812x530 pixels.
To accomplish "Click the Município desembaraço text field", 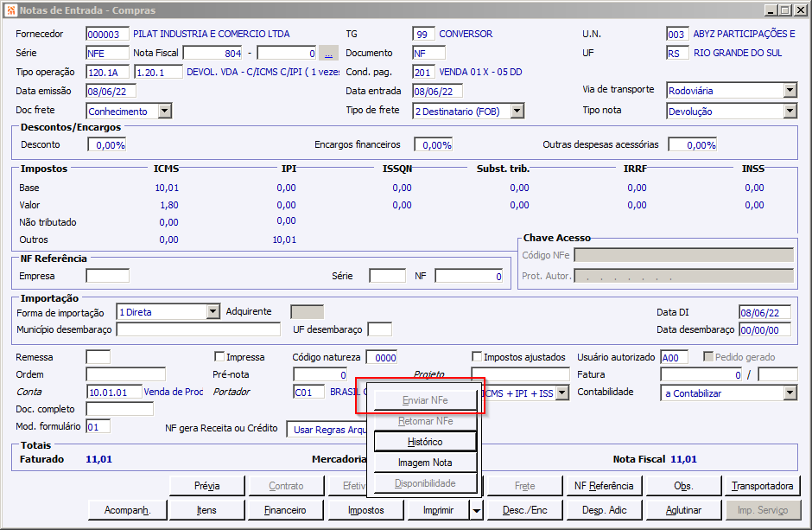I will click(199, 329).
